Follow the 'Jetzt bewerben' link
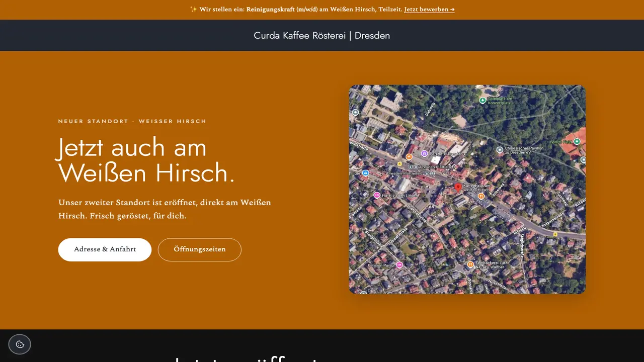 coord(429,9)
